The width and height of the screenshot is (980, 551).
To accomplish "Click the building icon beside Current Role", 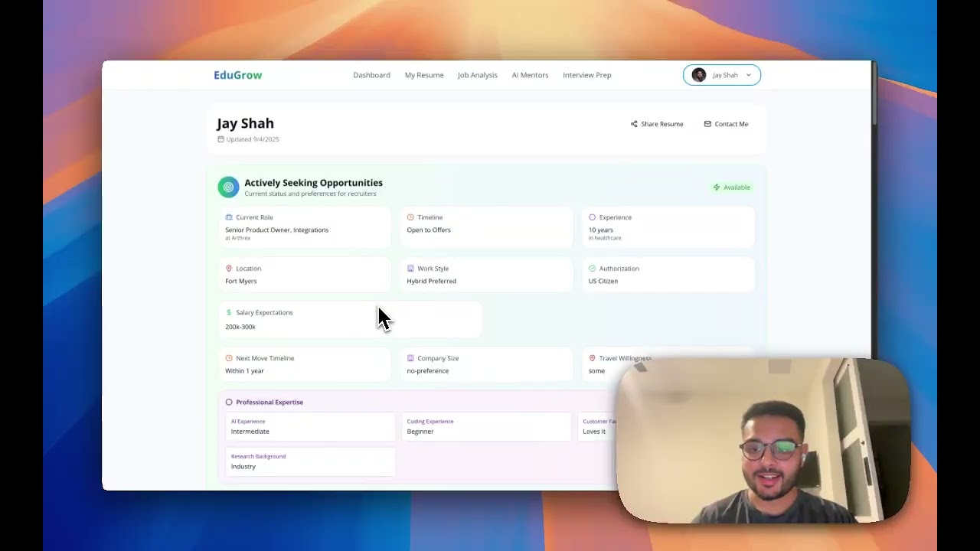I will (229, 217).
